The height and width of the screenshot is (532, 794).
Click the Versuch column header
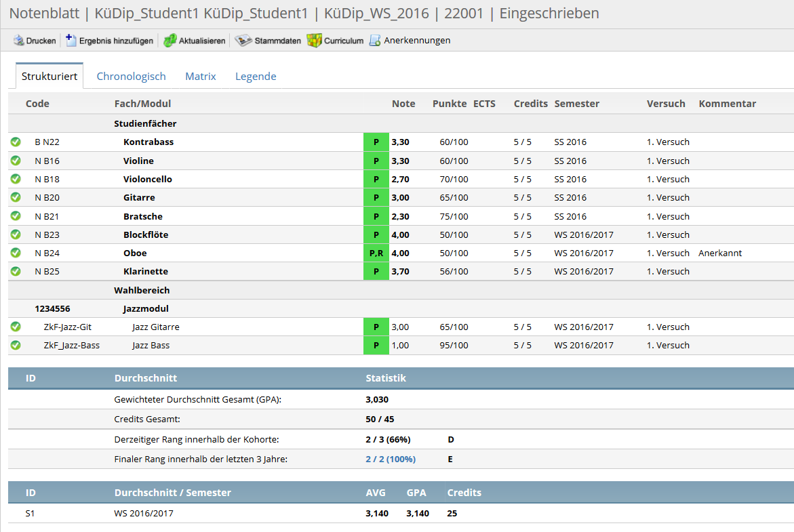[666, 104]
